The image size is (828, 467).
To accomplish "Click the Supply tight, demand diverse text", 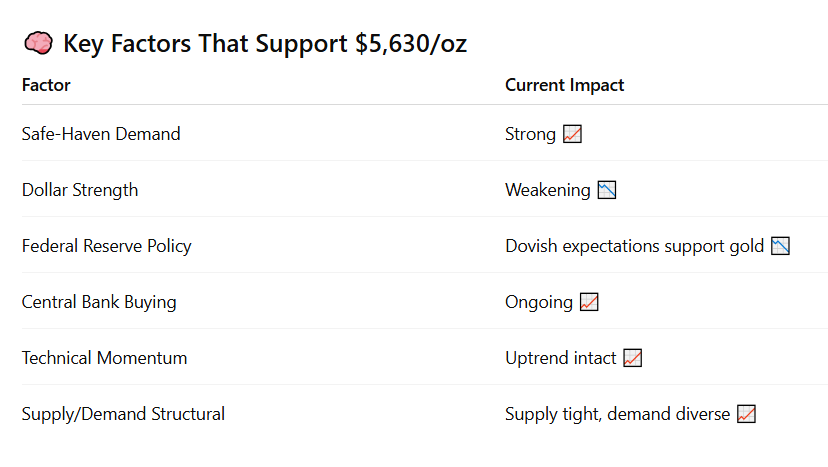I will coord(617,414).
